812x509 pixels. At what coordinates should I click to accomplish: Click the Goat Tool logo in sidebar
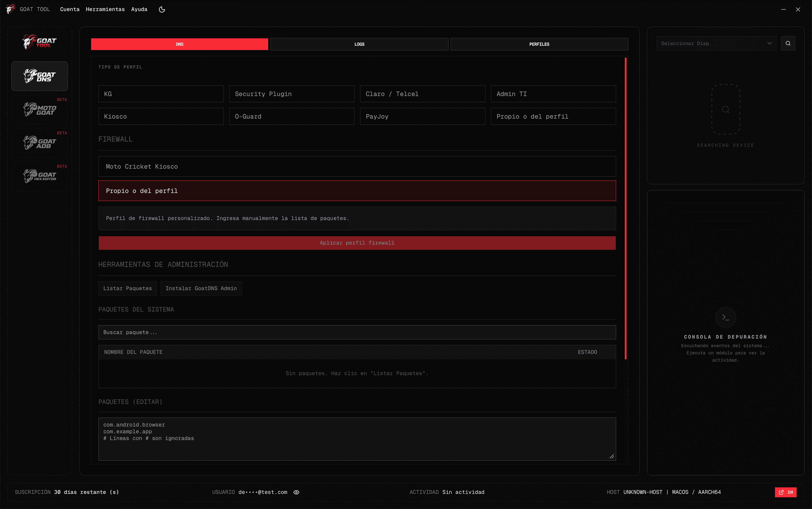tap(40, 42)
